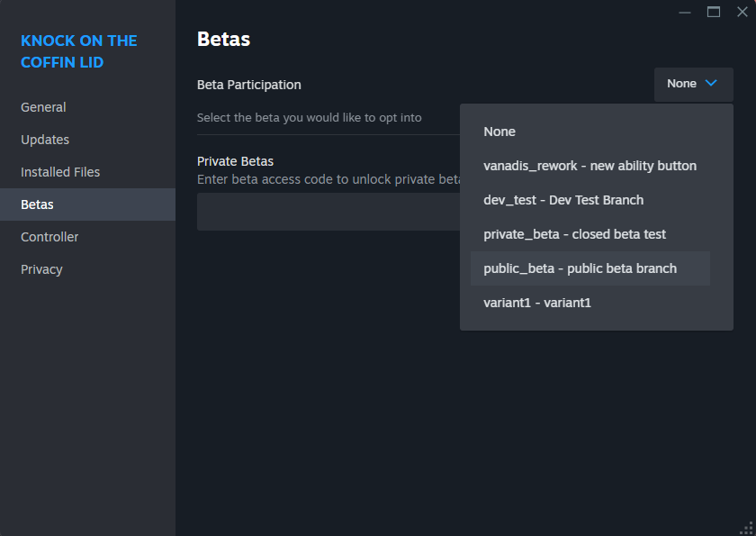Select the Betas tab in sidebar
The image size is (756, 536).
pos(87,204)
